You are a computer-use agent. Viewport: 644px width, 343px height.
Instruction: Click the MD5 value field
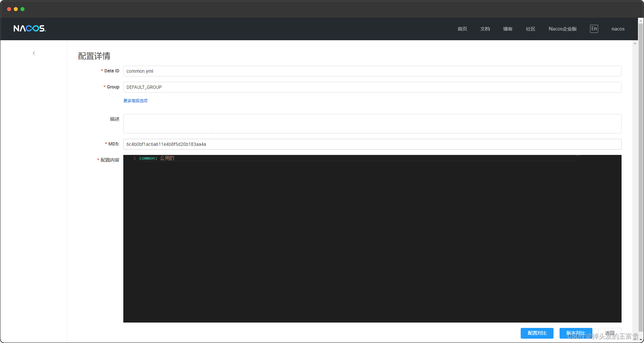coord(372,144)
